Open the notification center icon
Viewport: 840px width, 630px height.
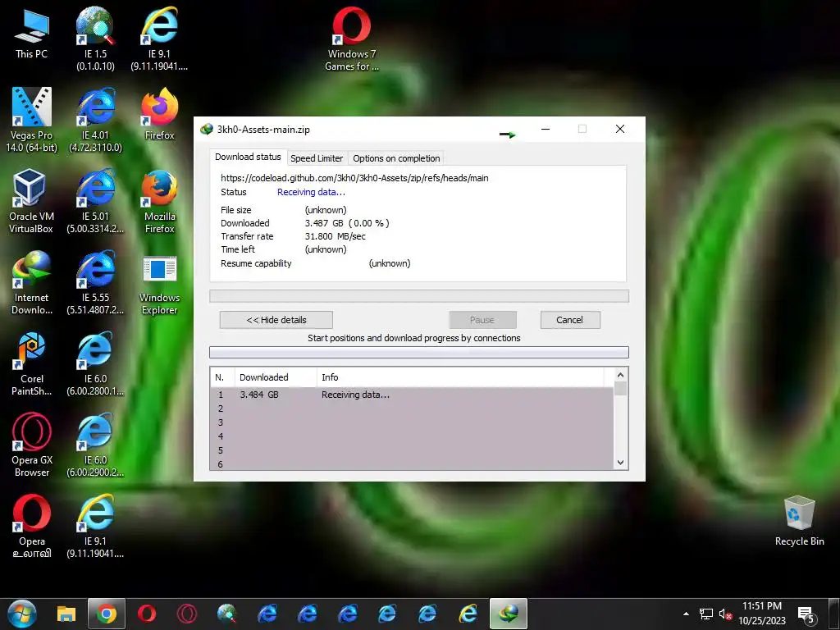[x=806, y=615]
